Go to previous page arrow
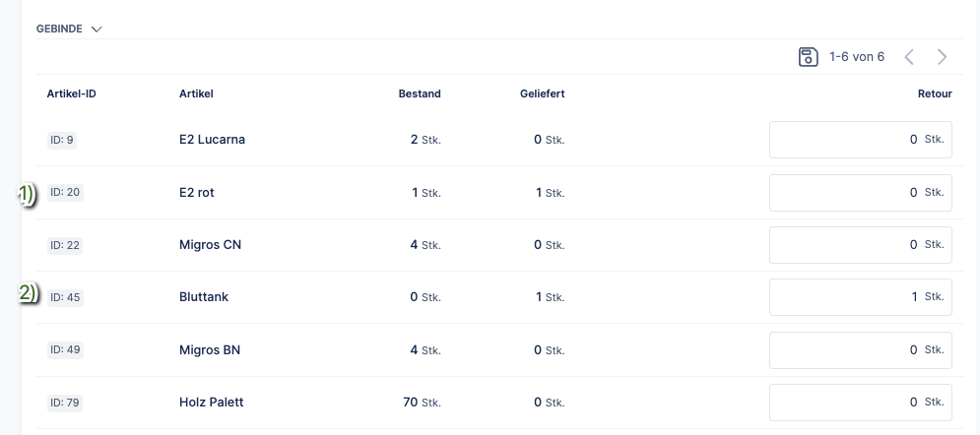Viewport: 980px width, 435px height. [x=909, y=57]
